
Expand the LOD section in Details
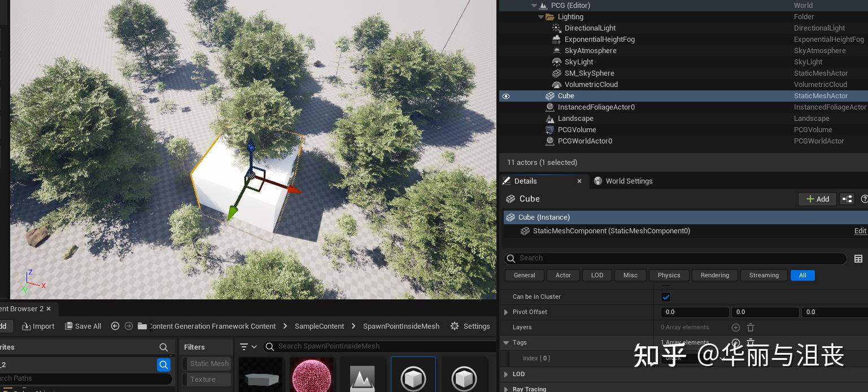[x=505, y=374]
